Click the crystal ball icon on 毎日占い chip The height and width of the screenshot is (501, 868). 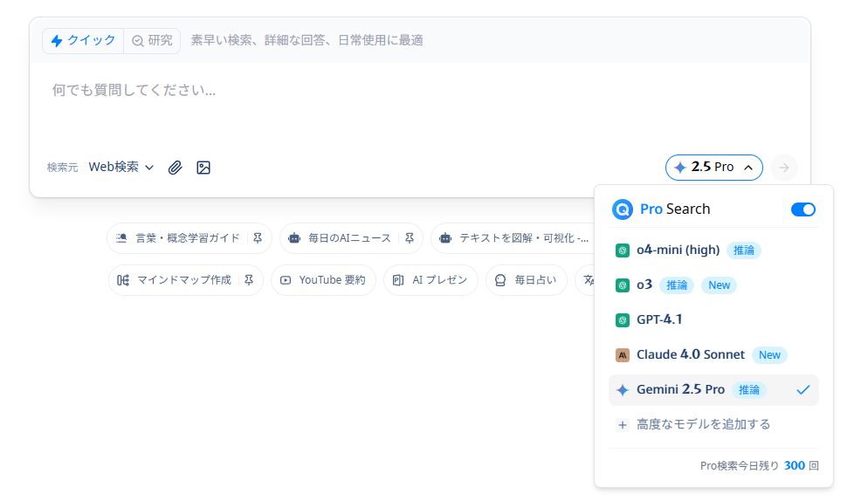coord(500,280)
